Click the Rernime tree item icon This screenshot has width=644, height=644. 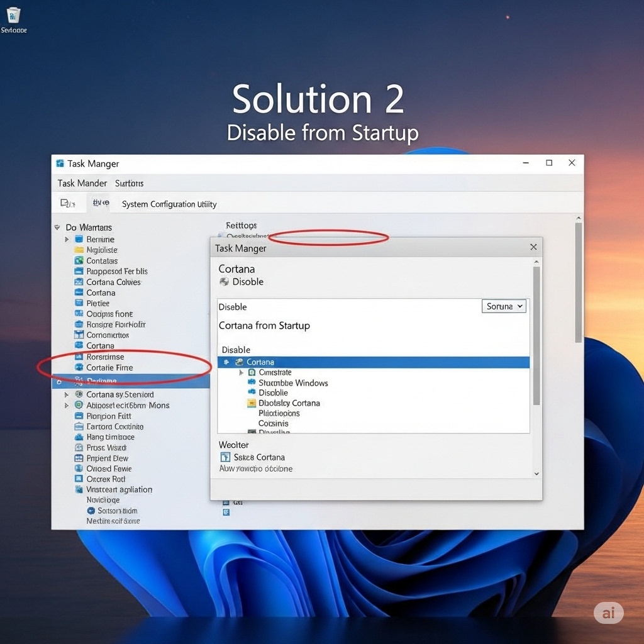pyautogui.click(x=79, y=239)
